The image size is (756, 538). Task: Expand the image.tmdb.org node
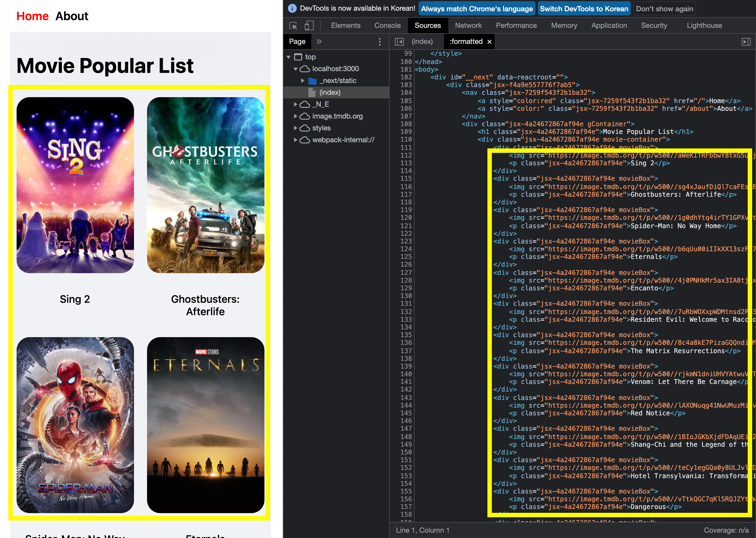[x=295, y=116]
